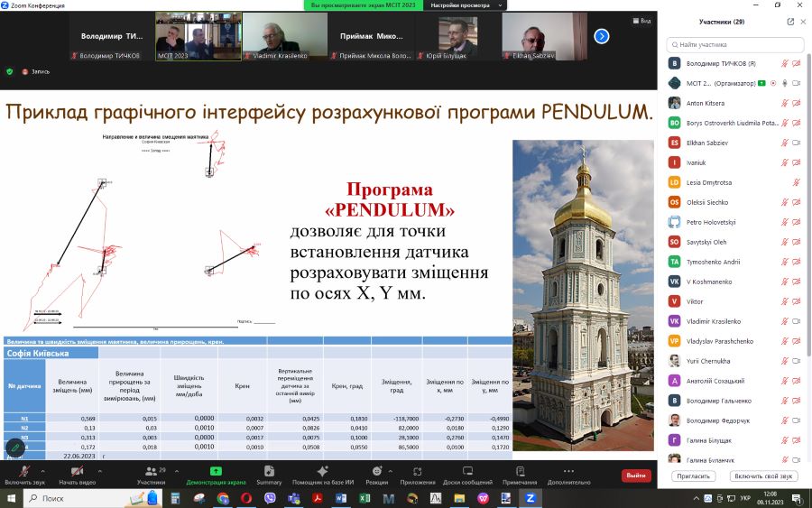
Task: Select Petro Holovetskyi in participants list
Action: (x=734, y=222)
